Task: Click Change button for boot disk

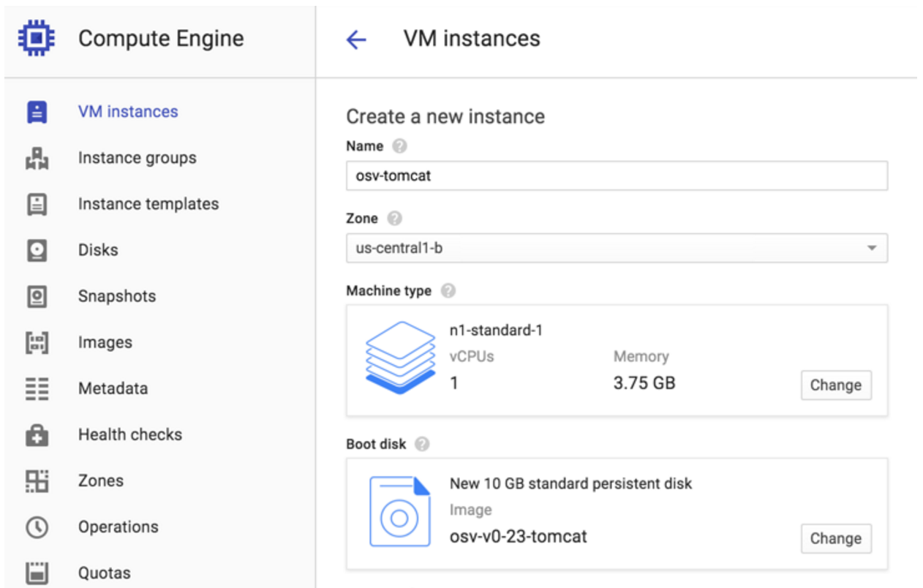Action: click(835, 538)
